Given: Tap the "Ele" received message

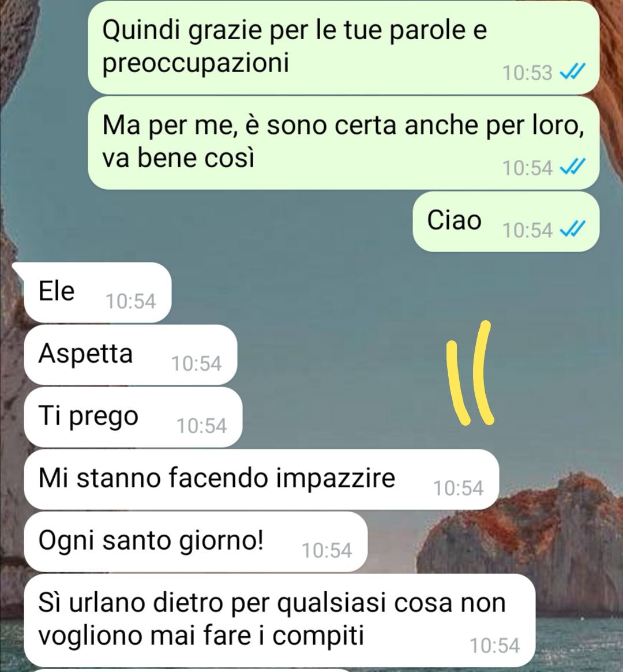Looking at the screenshot, I should click(97, 292).
